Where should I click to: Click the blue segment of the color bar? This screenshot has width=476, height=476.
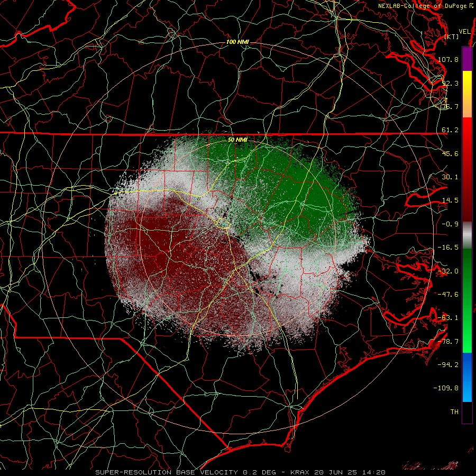[x=467, y=377]
